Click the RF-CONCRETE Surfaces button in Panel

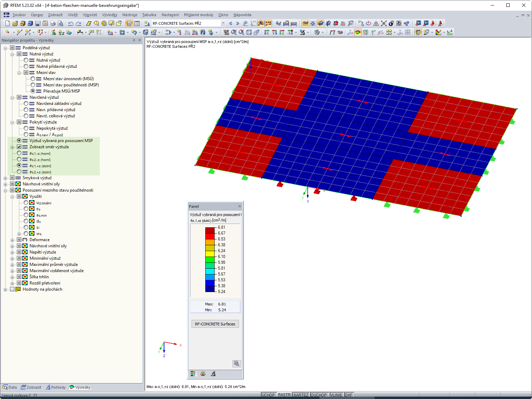[215, 324]
